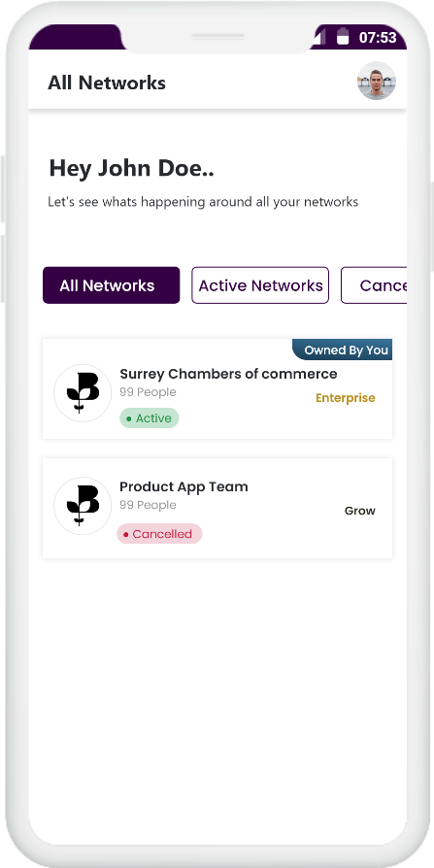Tap the Owned By You badge
Screen dimensions: 434x868
point(342,350)
